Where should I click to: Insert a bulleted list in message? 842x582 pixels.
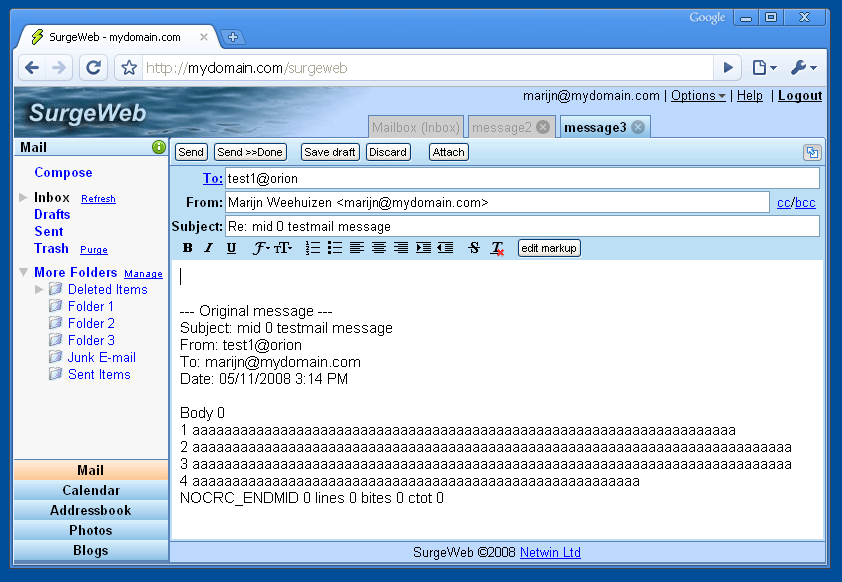[x=335, y=248]
